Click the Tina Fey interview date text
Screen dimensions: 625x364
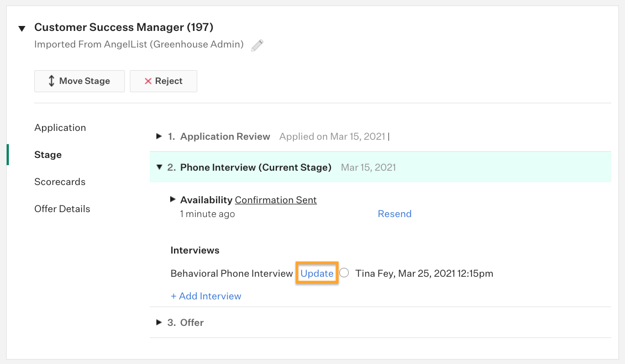pyautogui.click(x=424, y=273)
